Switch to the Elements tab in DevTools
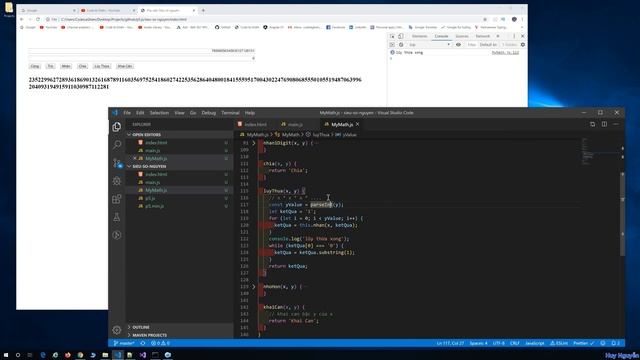The width and height of the screenshot is (640, 360). [419, 36]
